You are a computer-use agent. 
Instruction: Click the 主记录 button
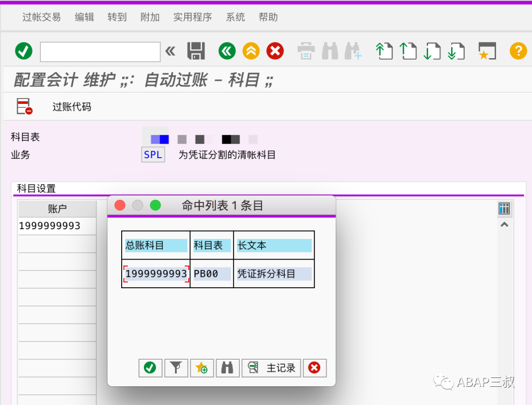(271, 368)
